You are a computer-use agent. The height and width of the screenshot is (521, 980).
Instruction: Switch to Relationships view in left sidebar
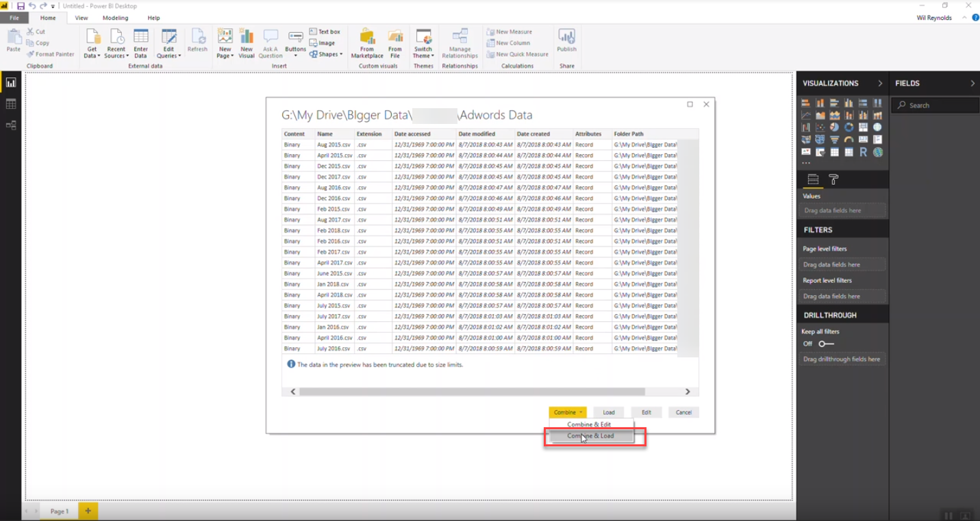click(x=11, y=125)
